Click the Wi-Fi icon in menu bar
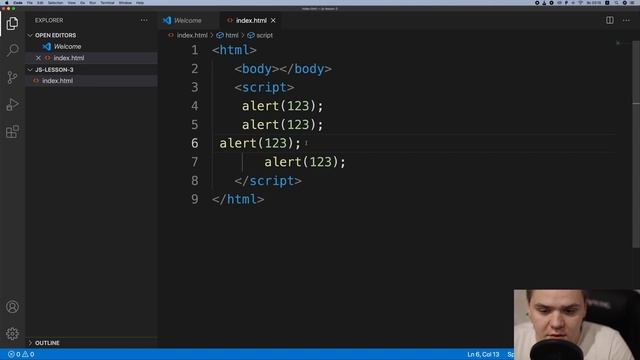This screenshot has height=360, width=640. [580, 2]
